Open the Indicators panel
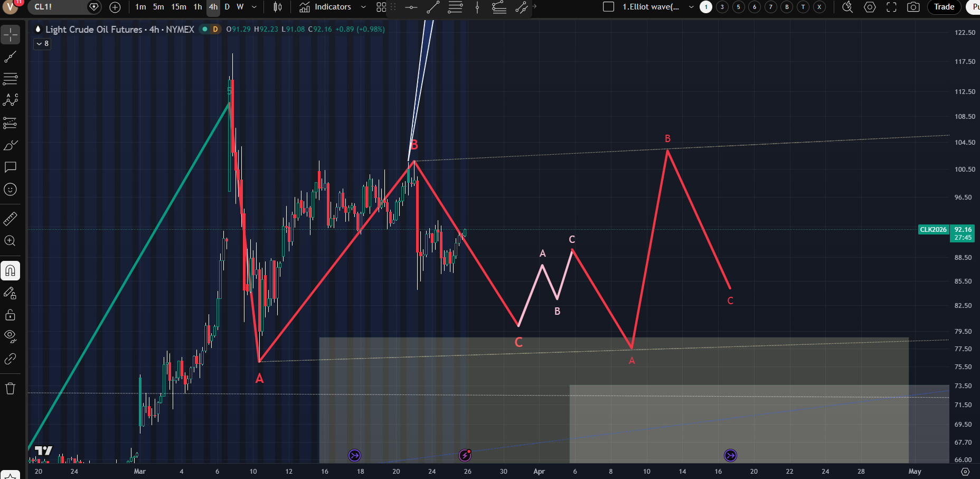 325,7
